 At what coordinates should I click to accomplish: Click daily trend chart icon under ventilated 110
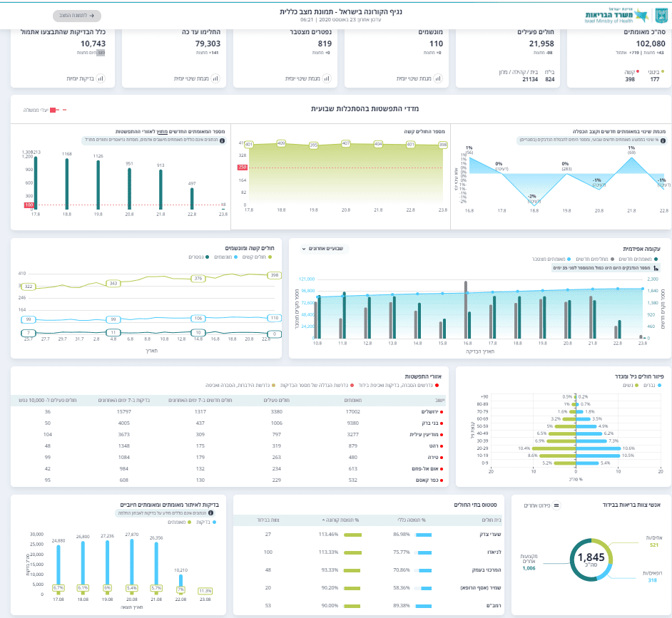(x=438, y=79)
